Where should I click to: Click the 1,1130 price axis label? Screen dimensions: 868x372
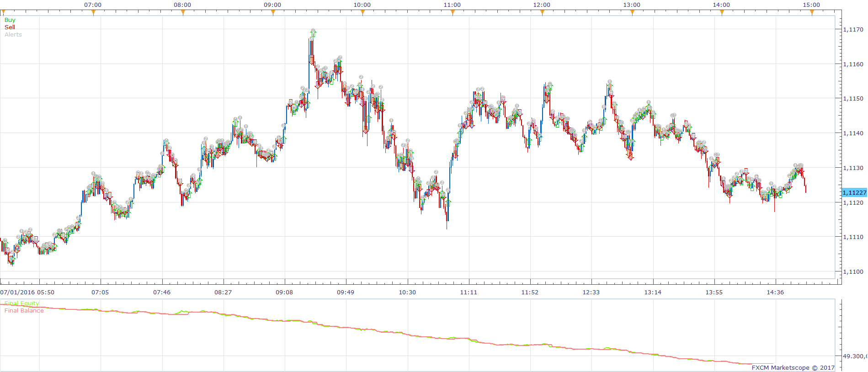[x=853, y=168]
